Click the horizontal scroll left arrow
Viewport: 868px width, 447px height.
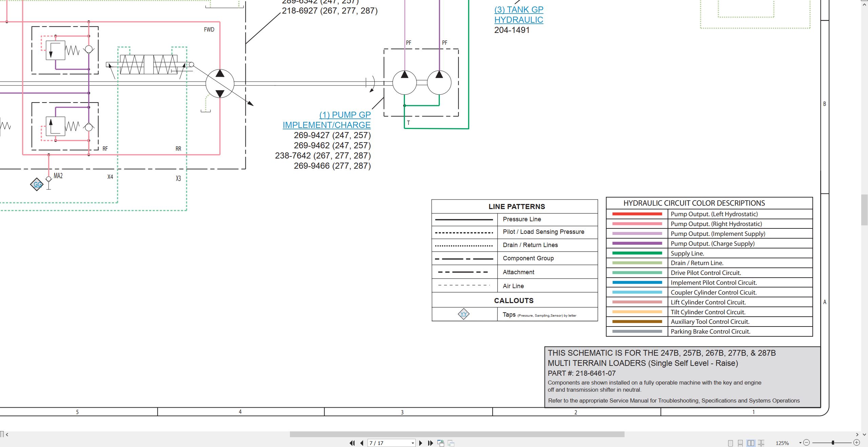coord(7,434)
